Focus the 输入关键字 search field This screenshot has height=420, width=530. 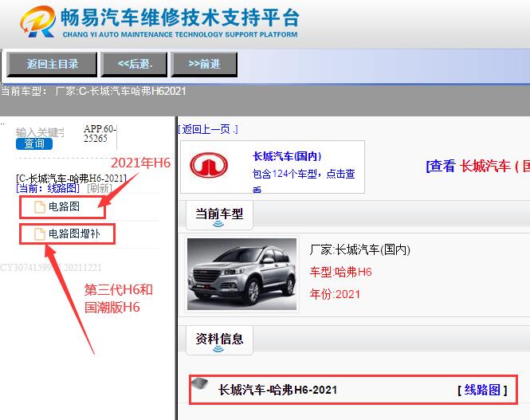pos(40,132)
